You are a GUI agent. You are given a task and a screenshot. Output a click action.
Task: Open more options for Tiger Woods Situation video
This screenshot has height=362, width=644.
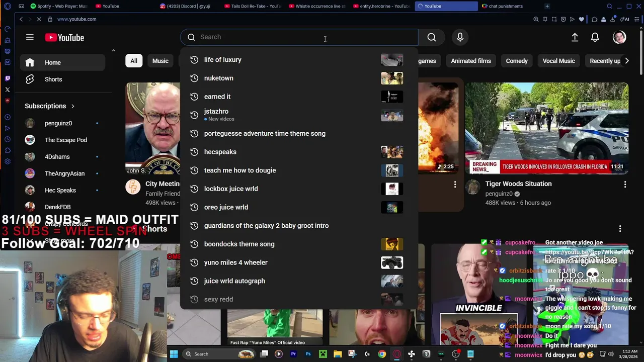point(625,185)
